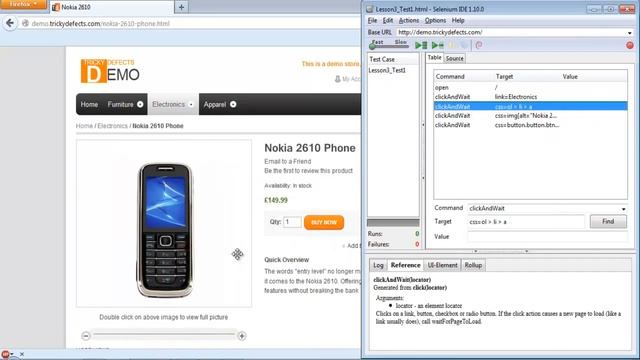Screen dimensions: 640x360
Task: Click the Target column header
Action: 504,76
